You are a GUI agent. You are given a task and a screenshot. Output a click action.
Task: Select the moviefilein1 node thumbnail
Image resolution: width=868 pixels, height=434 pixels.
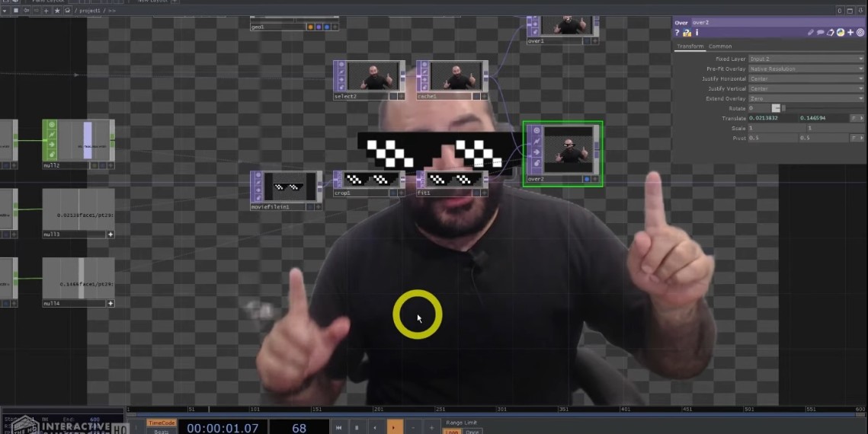pos(288,187)
